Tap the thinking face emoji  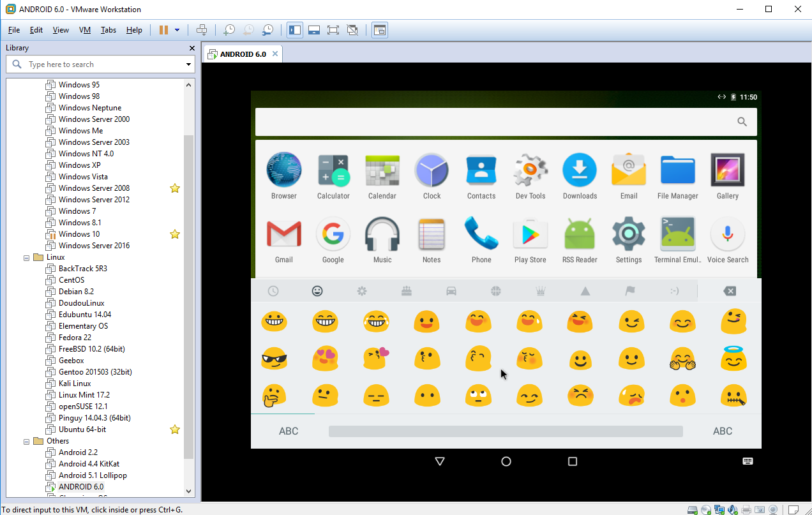[274, 396]
